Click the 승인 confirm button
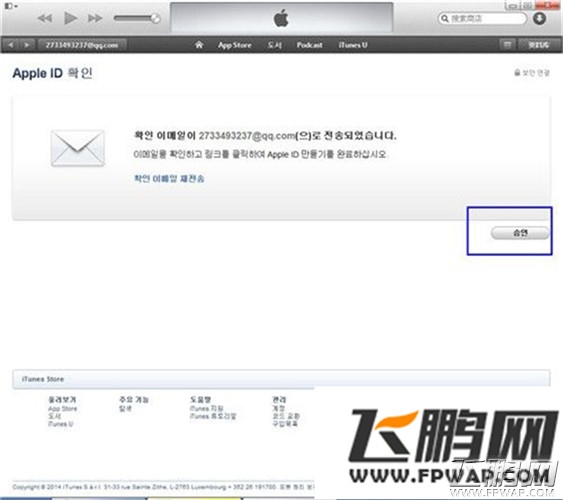The width and height of the screenshot is (563, 500). pyautogui.click(x=520, y=233)
